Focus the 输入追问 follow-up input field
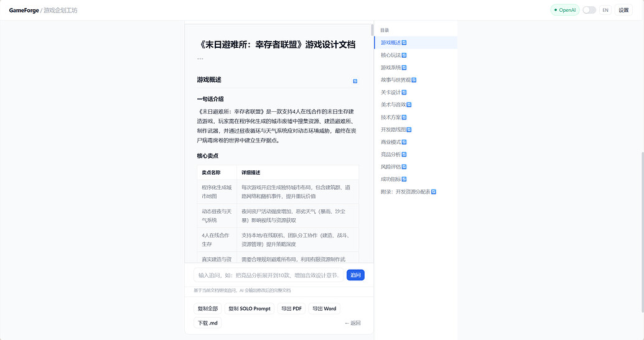 click(268, 275)
